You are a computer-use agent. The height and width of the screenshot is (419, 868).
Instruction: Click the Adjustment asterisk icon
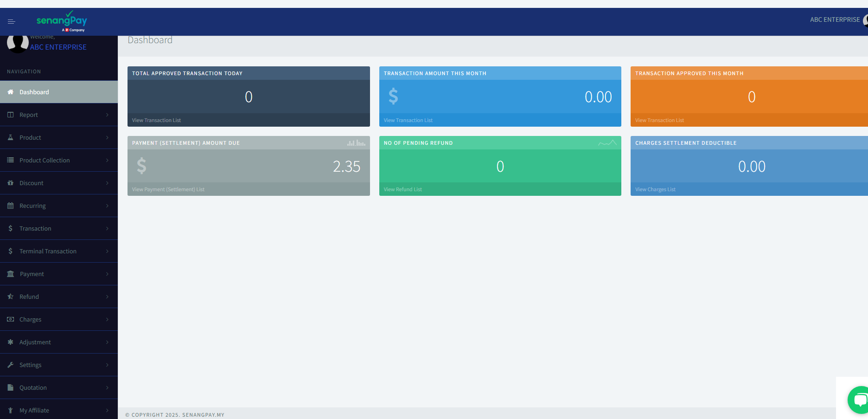click(x=10, y=342)
